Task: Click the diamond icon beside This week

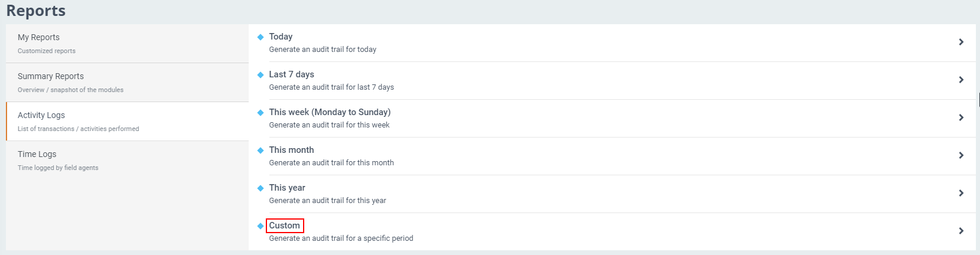Action: 261,113
